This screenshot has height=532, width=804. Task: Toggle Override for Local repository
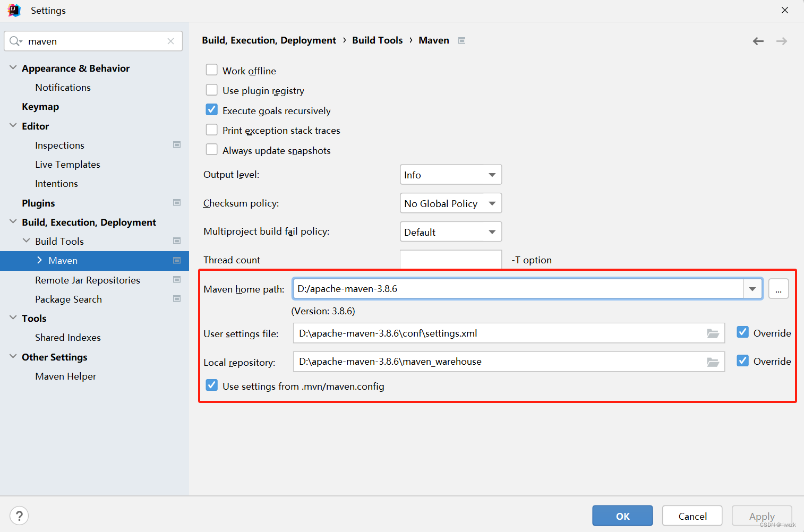tap(743, 361)
